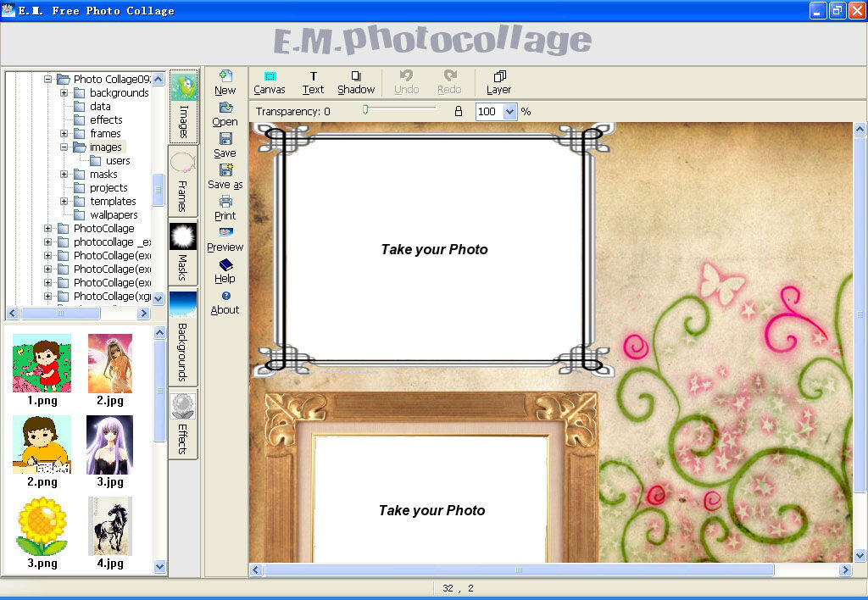Expand the templates folder

point(64,201)
